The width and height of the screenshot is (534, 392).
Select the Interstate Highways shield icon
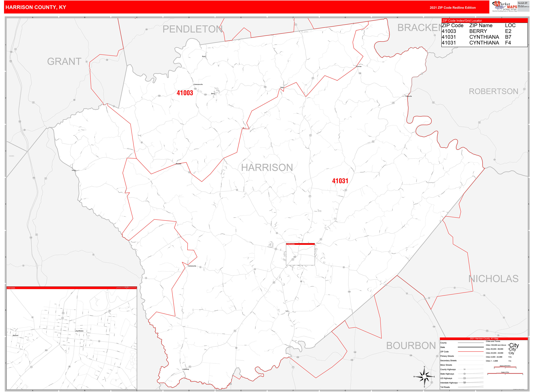click(x=464, y=383)
